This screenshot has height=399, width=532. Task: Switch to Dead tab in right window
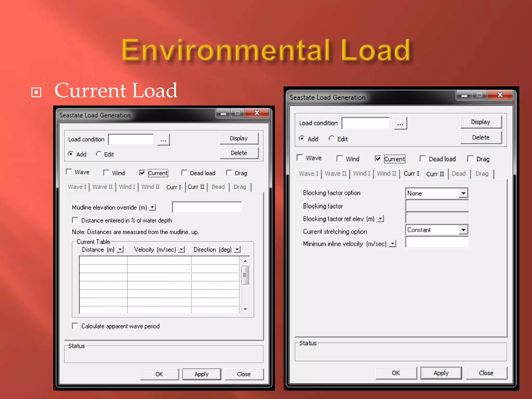click(459, 174)
